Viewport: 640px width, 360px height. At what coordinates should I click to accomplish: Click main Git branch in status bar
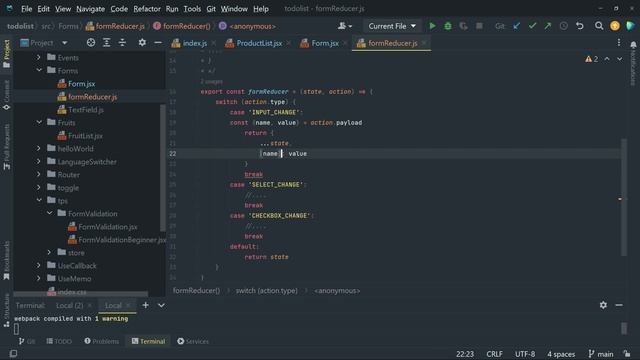tap(601, 354)
